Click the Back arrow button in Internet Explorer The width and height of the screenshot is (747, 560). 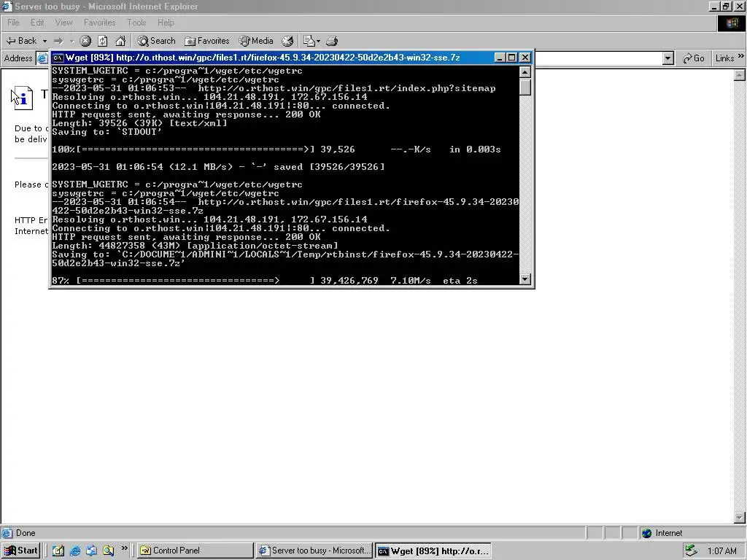pyautogui.click(x=21, y=41)
